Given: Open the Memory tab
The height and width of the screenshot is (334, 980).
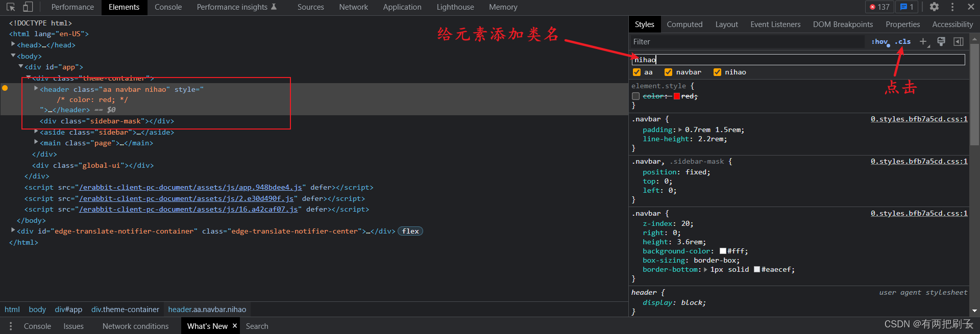Looking at the screenshot, I should coord(503,7).
